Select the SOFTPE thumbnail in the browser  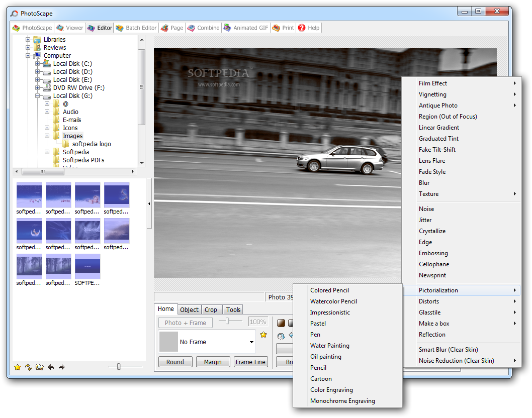(x=87, y=266)
